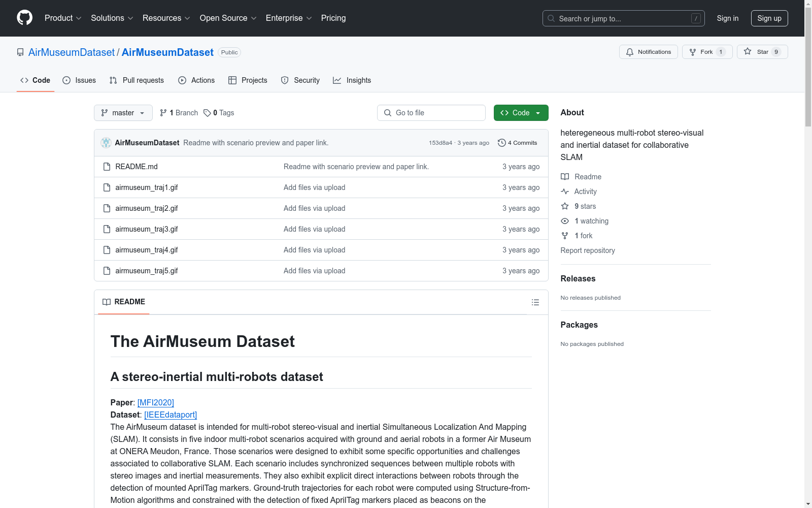This screenshot has height=508, width=812.
Task: Open the Projects tab
Action: tap(248, 80)
